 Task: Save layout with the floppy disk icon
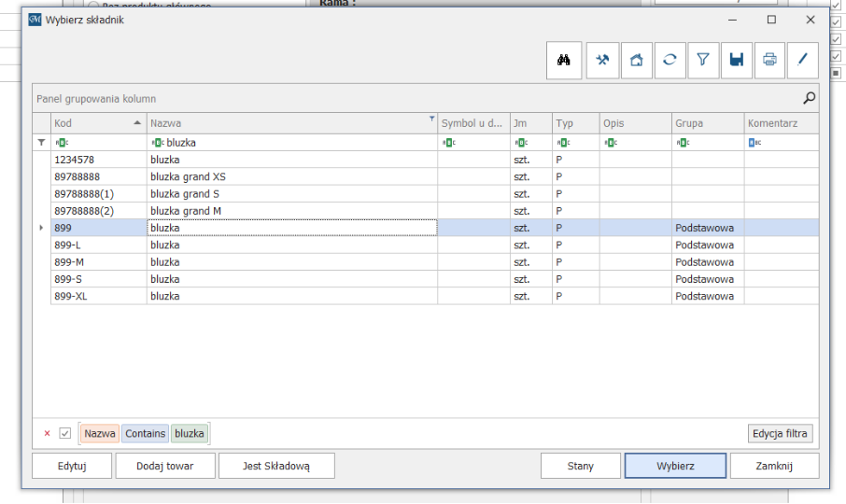coord(737,60)
